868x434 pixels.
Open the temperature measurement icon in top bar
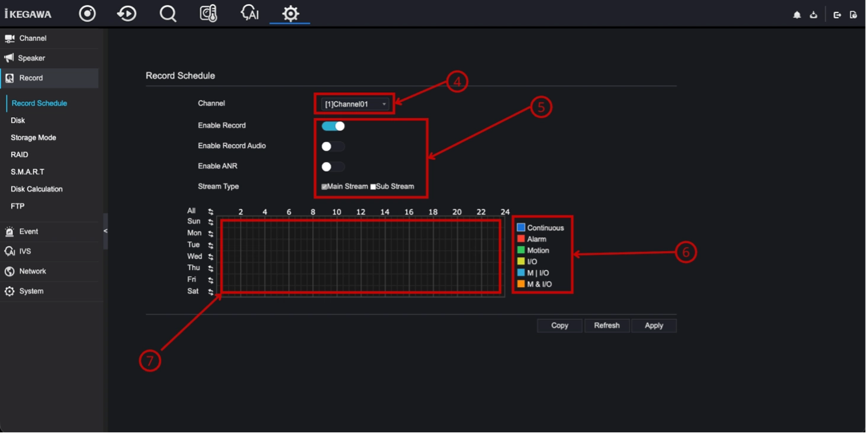(208, 14)
